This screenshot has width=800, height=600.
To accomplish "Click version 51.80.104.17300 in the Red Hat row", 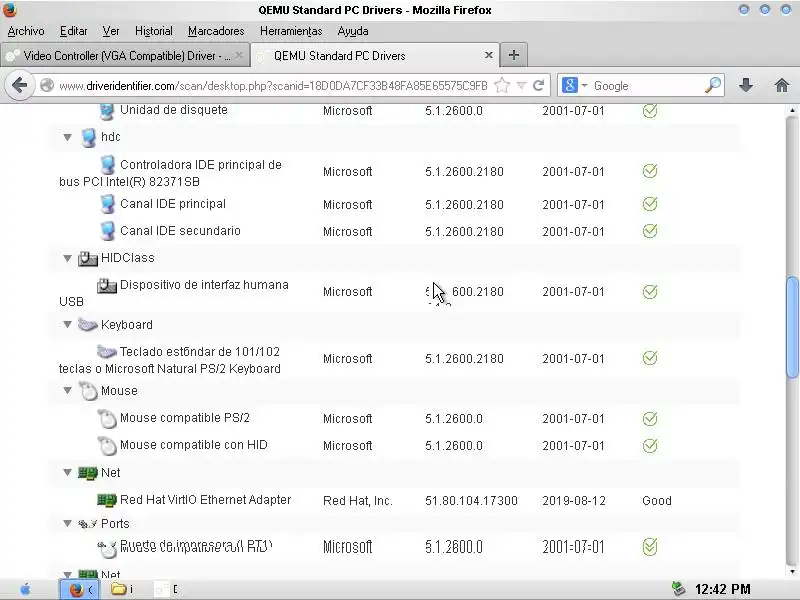I will 471,501.
